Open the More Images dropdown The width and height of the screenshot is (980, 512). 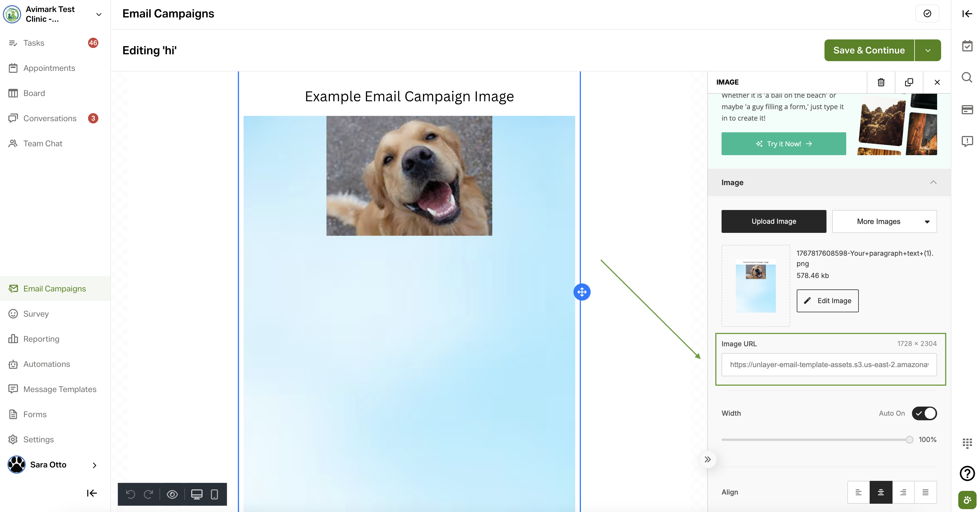pos(884,221)
